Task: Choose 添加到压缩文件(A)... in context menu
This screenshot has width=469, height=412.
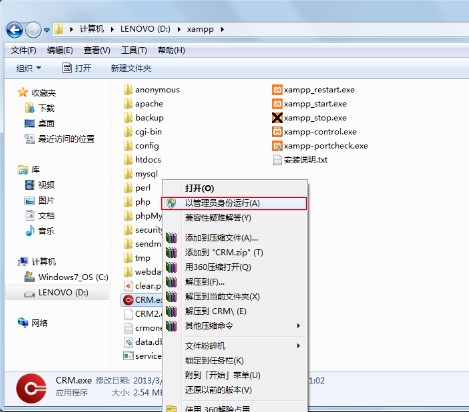Action: [235, 238]
